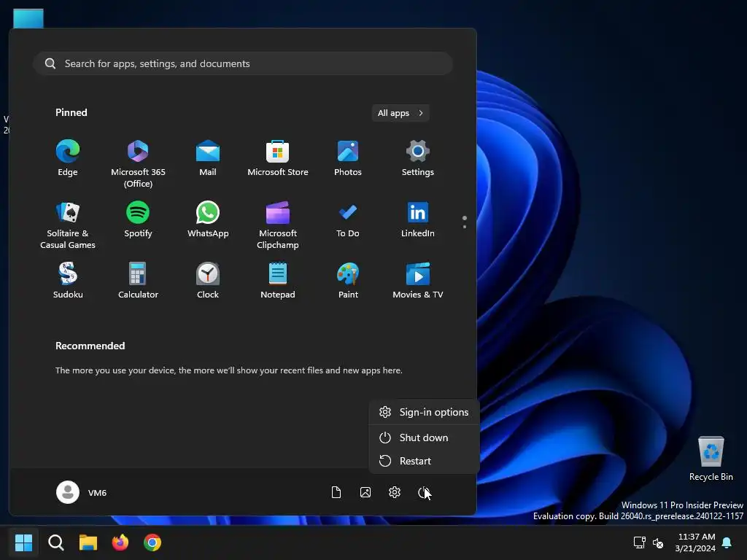Choose Restart from power menu
This screenshot has width=747, height=560.
pyautogui.click(x=424, y=461)
